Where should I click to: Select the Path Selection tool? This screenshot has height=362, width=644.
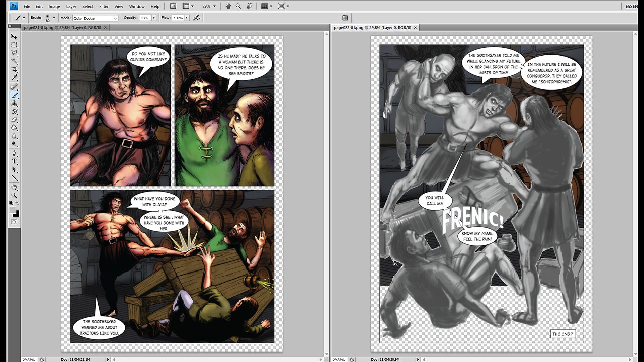(14, 170)
